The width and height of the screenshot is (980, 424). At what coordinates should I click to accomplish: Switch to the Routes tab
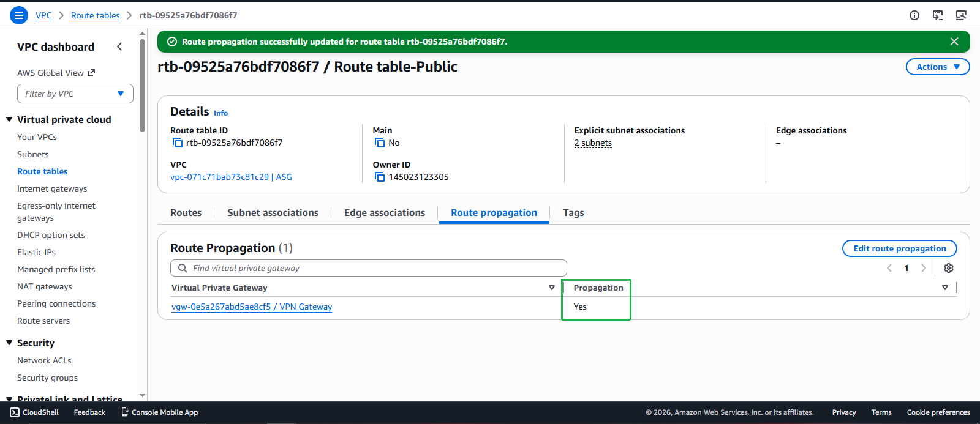[186, 212]
